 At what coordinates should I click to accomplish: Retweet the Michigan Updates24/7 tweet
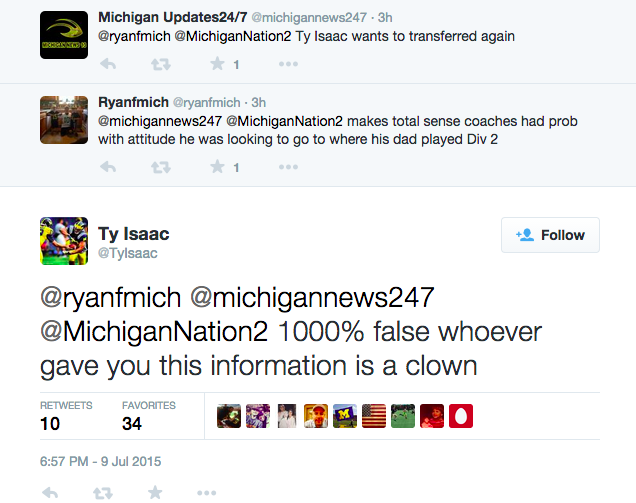point(160,65)
